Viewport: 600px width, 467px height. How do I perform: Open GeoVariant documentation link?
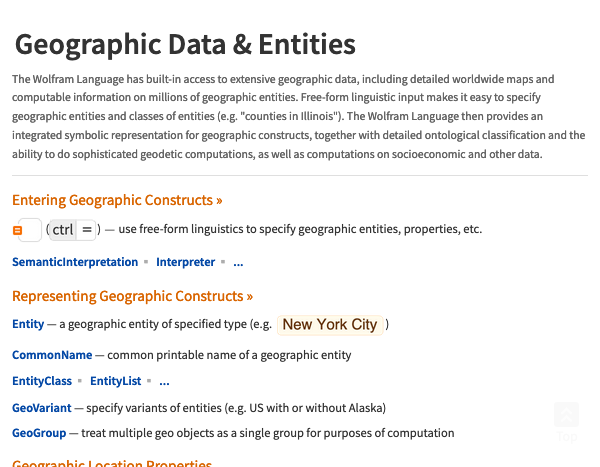(41, 408)
